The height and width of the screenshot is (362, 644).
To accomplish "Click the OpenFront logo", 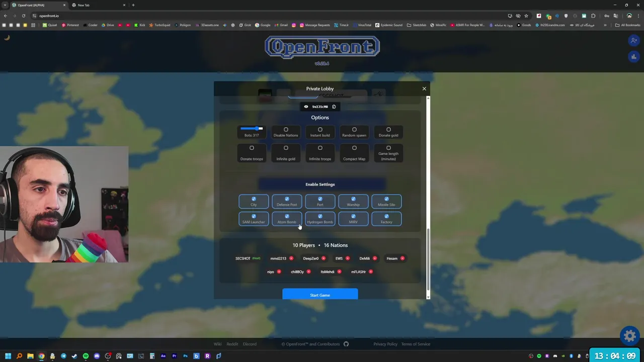I will 322,47.
